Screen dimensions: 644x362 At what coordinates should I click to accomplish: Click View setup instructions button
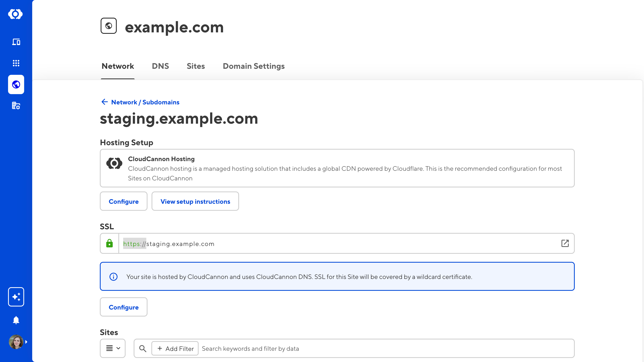point(195,201)
